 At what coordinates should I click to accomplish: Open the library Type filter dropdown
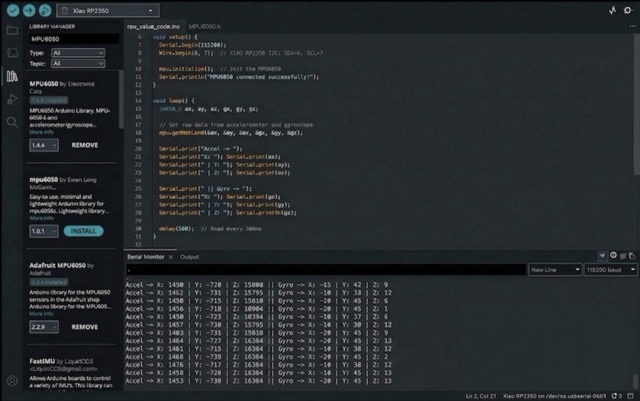pos(78,53)
